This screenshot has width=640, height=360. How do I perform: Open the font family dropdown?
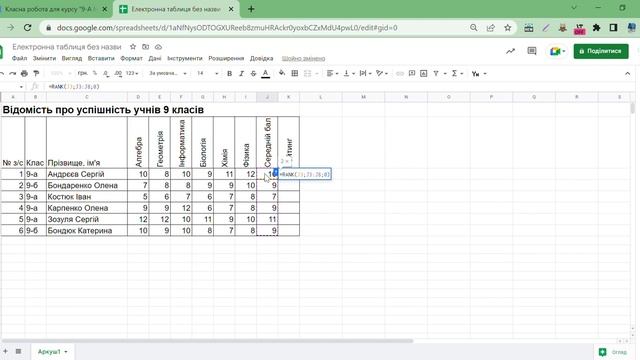[168, 73]
